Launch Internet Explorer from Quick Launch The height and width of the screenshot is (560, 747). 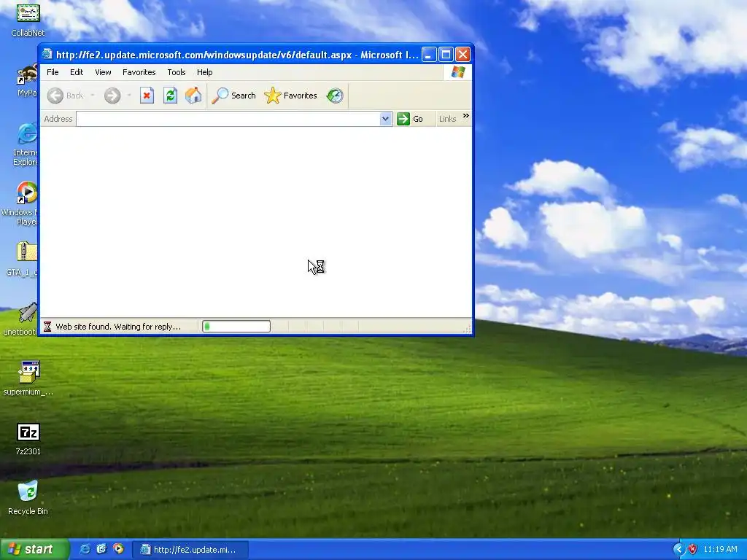[x=85, y=549]
